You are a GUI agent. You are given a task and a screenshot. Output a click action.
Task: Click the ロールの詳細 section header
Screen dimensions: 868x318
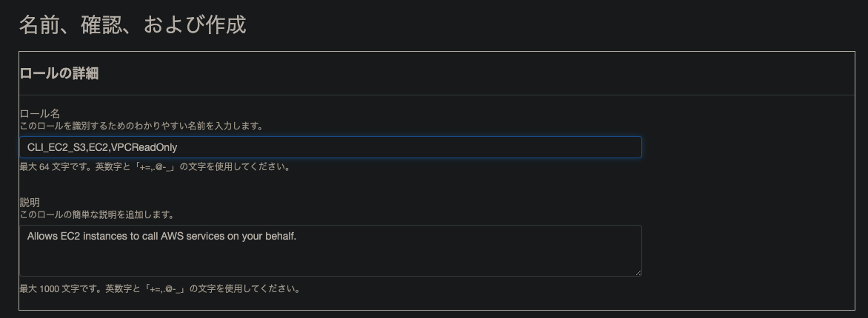(59, 73)
